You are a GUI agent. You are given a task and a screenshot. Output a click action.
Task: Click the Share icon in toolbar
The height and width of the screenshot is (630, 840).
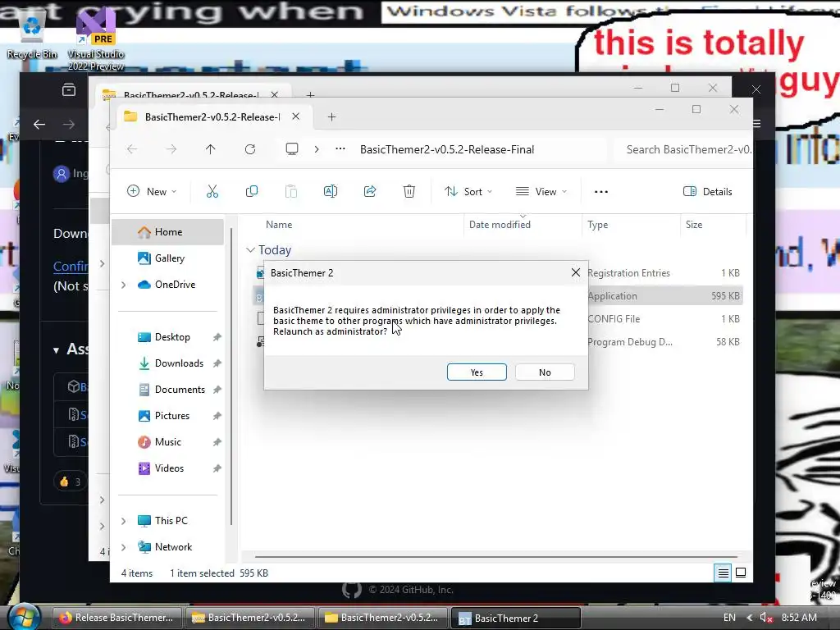(x=370, y=191)
